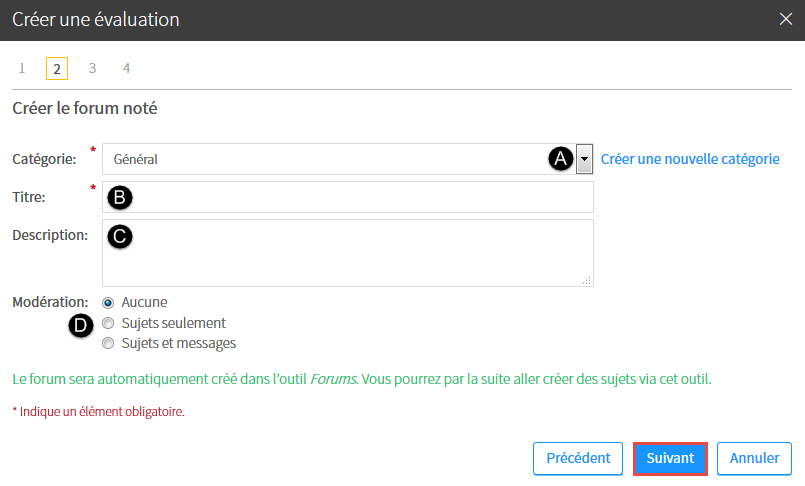This screenshot has height=486, width=805.
Task: Click Créer une nouvelle catégorie link
Action: 690,159
